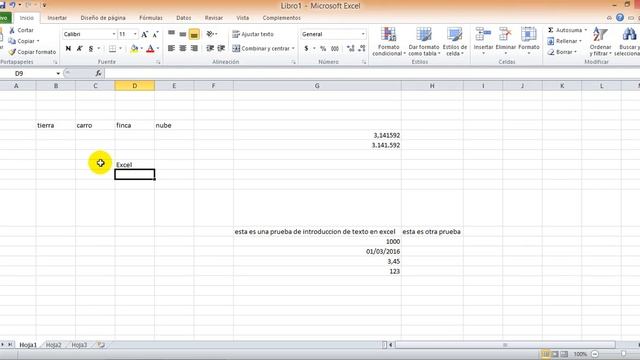This screenshot has width=640, height=360.
Task: Open the help question mark icon
Action: (620, 18)
